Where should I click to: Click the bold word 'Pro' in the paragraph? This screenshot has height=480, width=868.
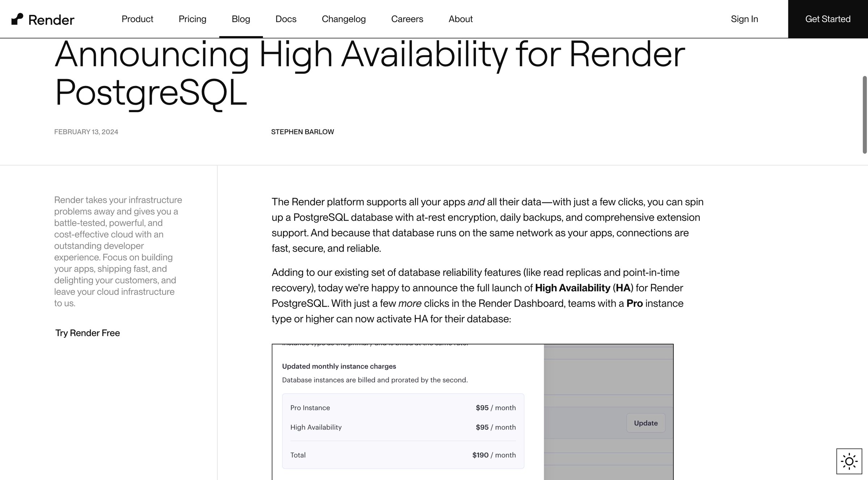pos(634,303)
